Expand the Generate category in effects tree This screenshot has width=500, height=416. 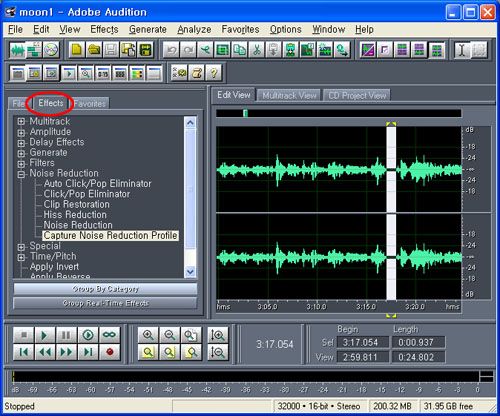(21, 153)
